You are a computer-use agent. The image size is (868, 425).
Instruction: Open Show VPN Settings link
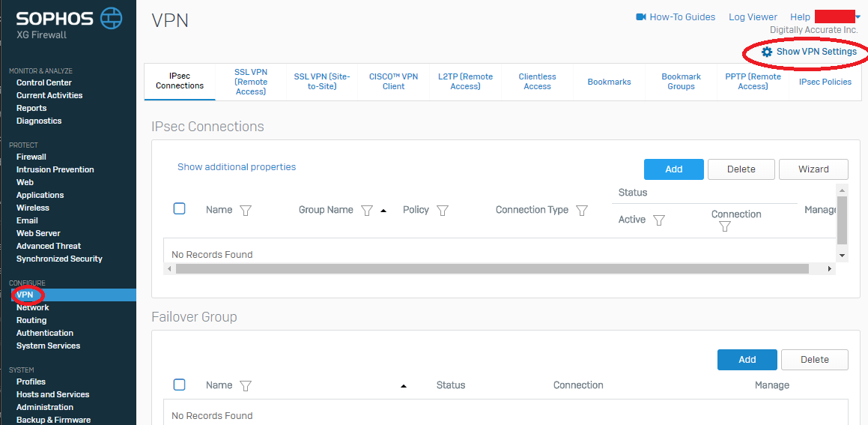point(816,52)
